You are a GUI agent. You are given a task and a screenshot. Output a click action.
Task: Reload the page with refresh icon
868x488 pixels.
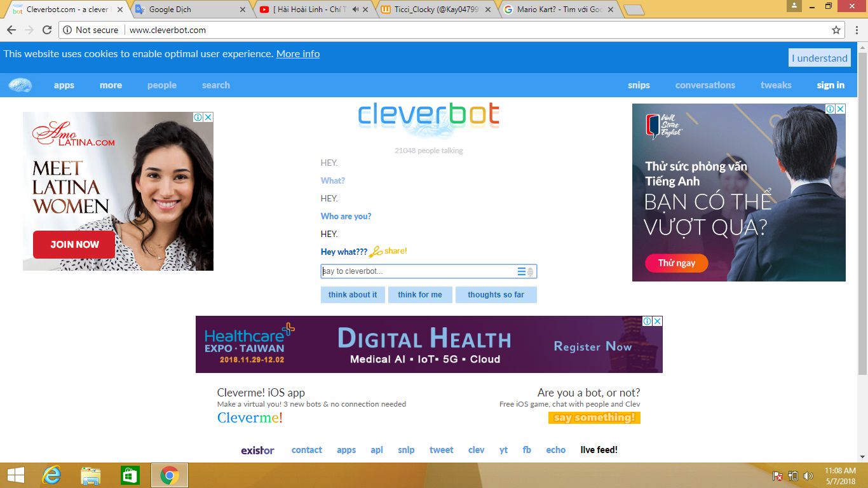[x=46, y=30]
